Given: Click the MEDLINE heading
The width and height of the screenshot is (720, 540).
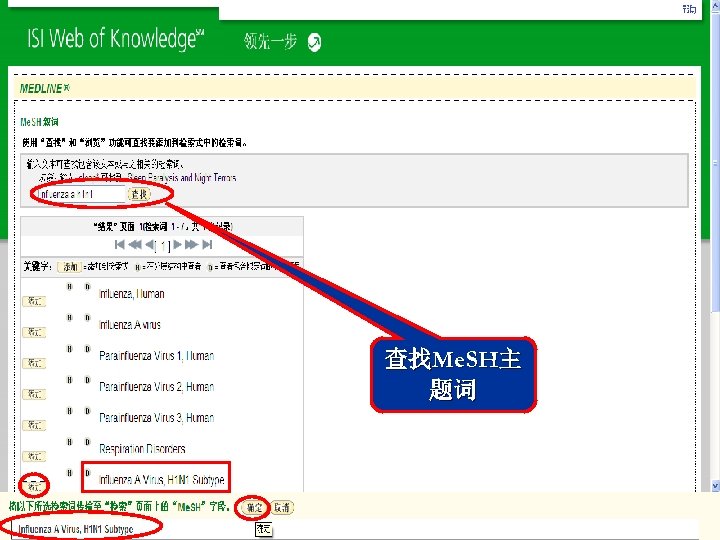Looking at the screenshot, I should (44, 88).
